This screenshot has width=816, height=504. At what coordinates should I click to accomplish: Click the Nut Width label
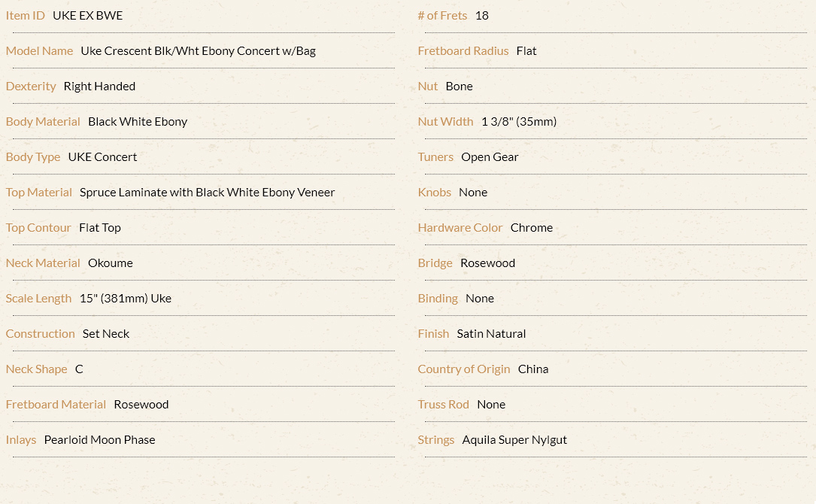click(445, 122)
